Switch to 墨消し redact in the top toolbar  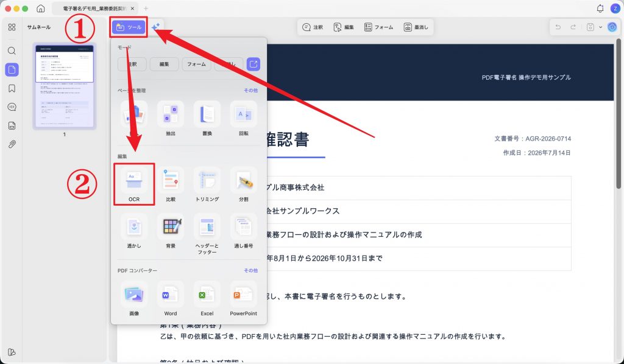(416, 27)
